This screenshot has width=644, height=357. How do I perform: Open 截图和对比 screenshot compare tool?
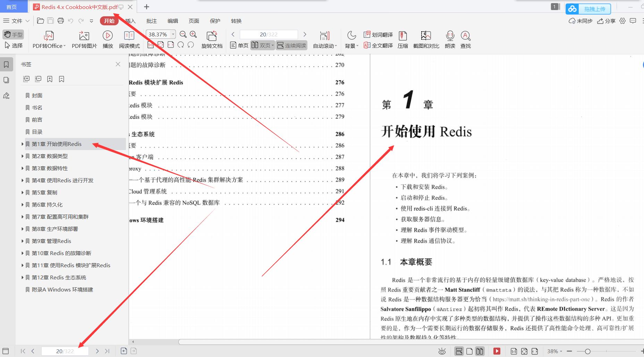[426, 40]
